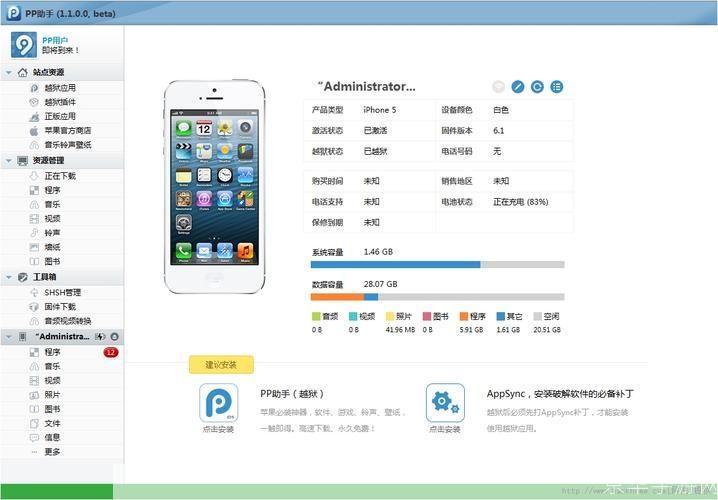Open 视频 under the Administrator device

[52, 380]
